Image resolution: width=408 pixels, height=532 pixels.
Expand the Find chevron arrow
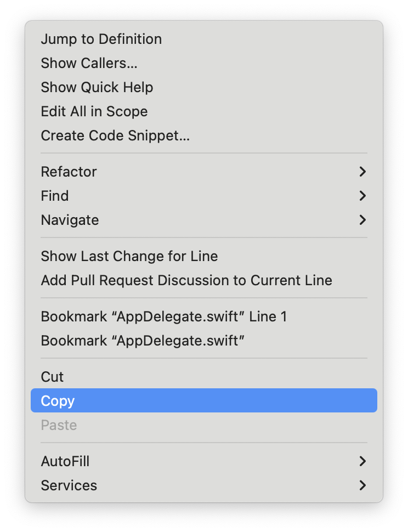point(362,196)
